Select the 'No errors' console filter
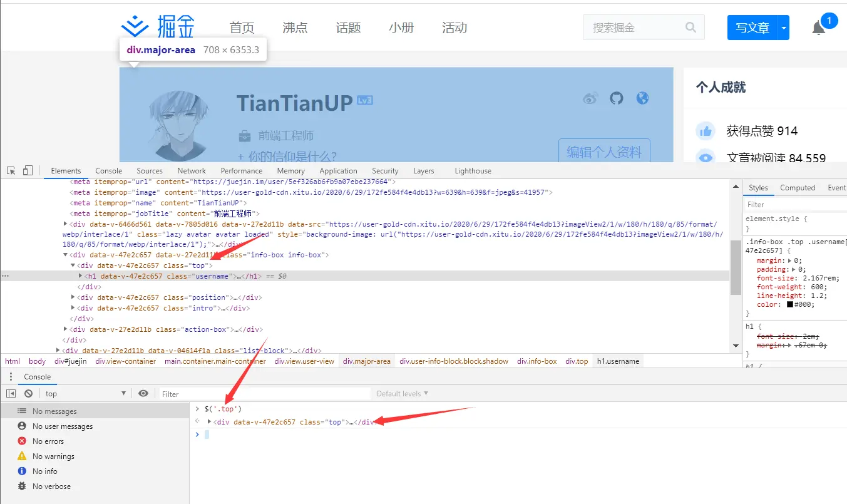The height and width of the screenshot is (504, 847). pos(95,441)
